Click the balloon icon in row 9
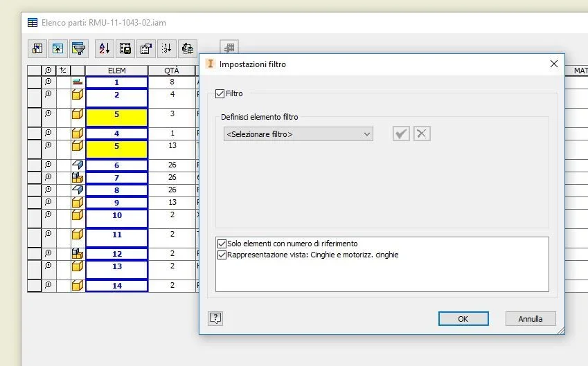Viewport: 588px width, 366px height. [x=48, y=202]
